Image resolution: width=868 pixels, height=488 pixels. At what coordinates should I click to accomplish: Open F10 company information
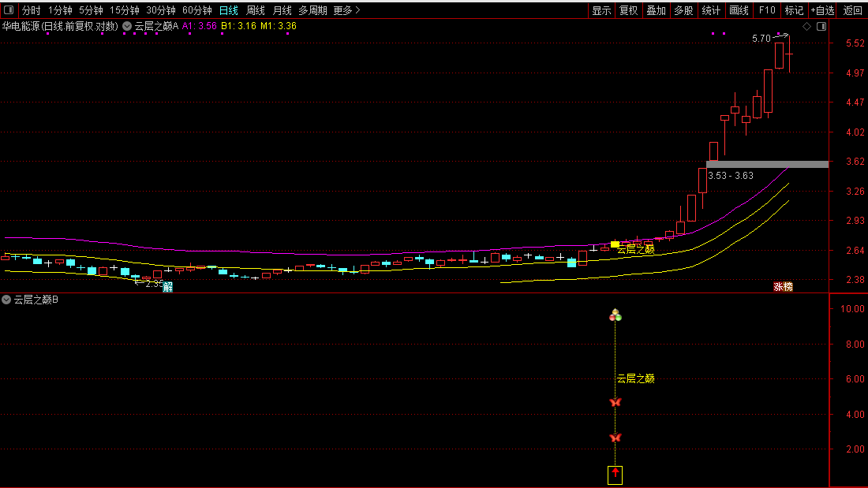(767, 10)
